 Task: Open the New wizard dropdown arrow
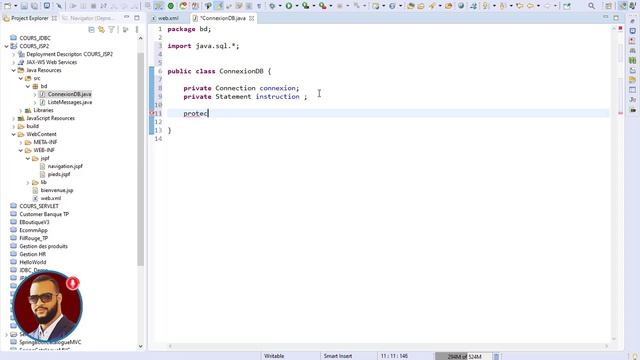point(15,6)
